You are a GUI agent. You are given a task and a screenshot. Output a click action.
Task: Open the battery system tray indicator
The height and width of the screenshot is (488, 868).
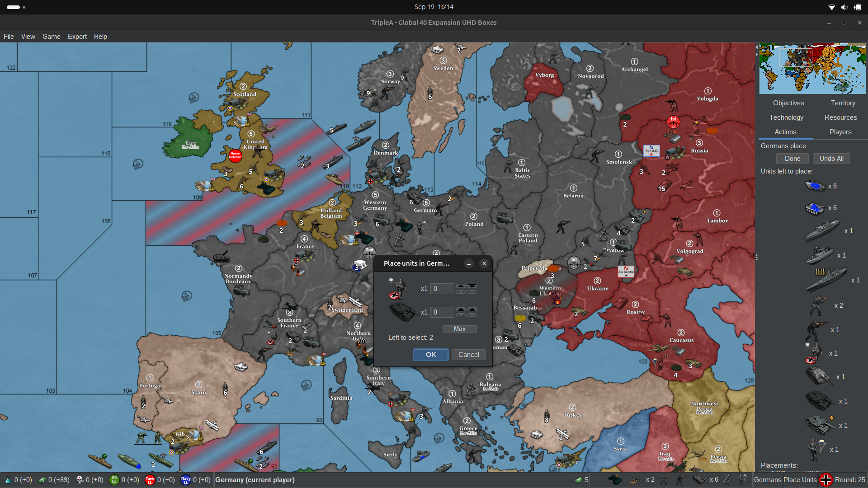[x=857, y=7]
